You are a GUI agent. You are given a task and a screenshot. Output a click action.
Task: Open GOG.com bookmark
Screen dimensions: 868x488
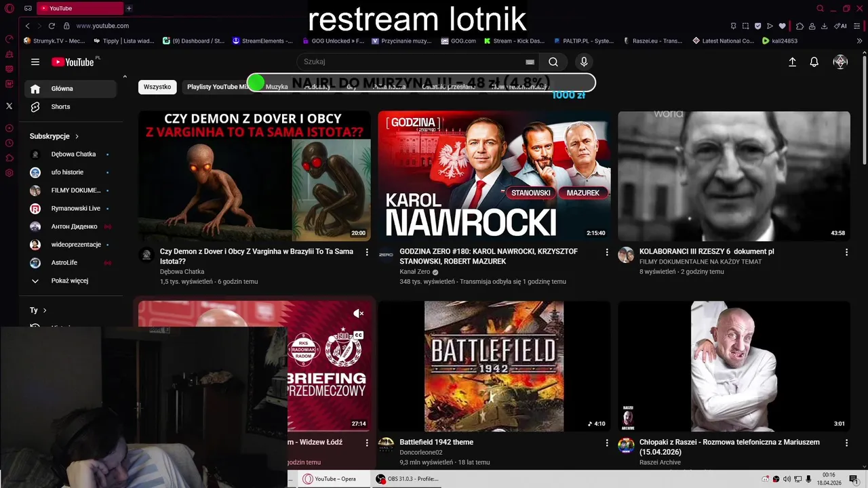click(458, 41)
